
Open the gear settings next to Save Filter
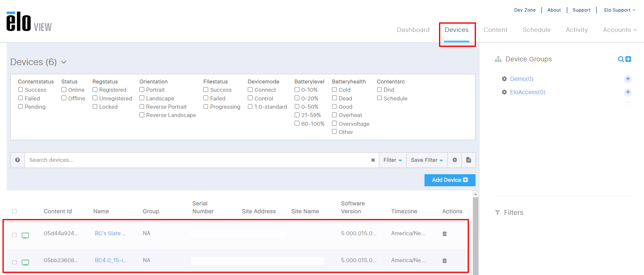coord(455,160)
